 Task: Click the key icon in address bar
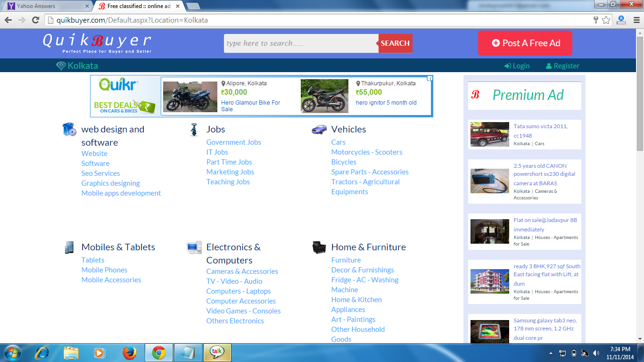pos(596,20)
